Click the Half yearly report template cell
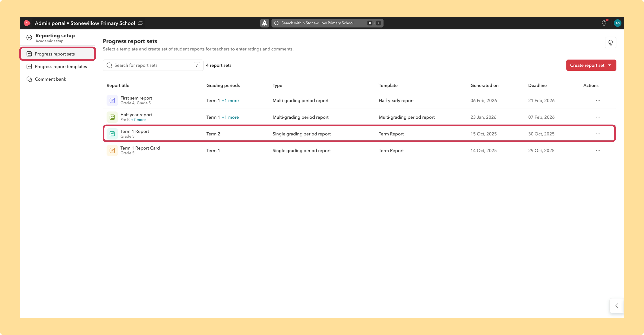644x335 pixels. 396,101
